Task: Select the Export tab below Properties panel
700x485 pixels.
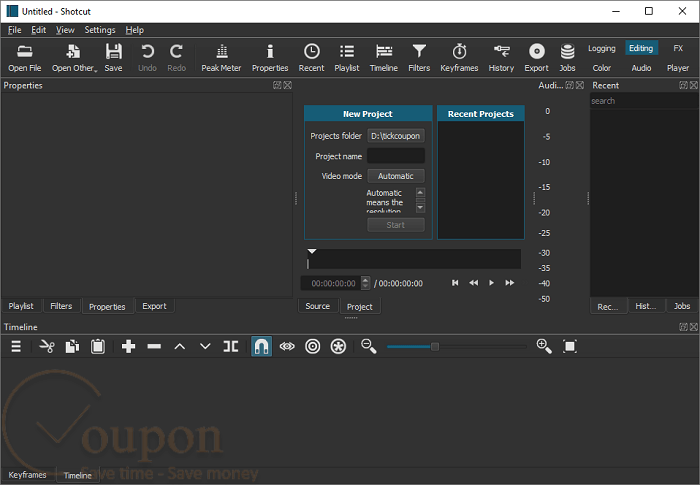Action: click(x=154, y=306)
